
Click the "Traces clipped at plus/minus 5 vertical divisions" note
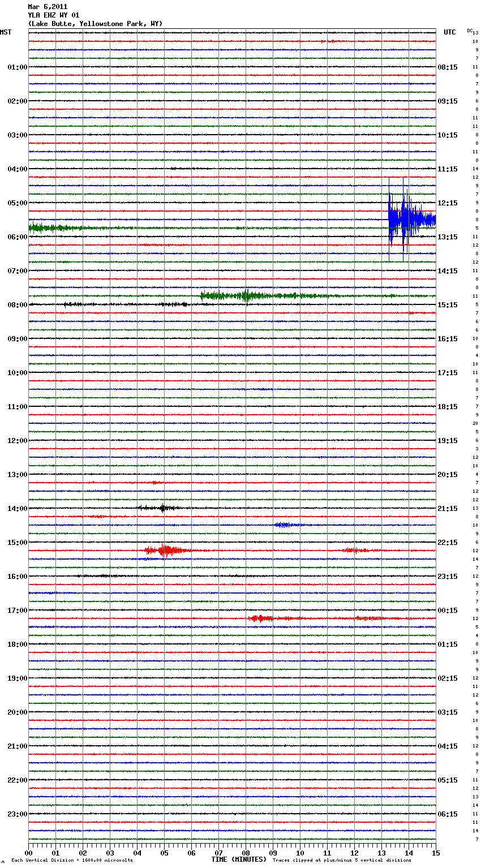[x=342, y=861]
